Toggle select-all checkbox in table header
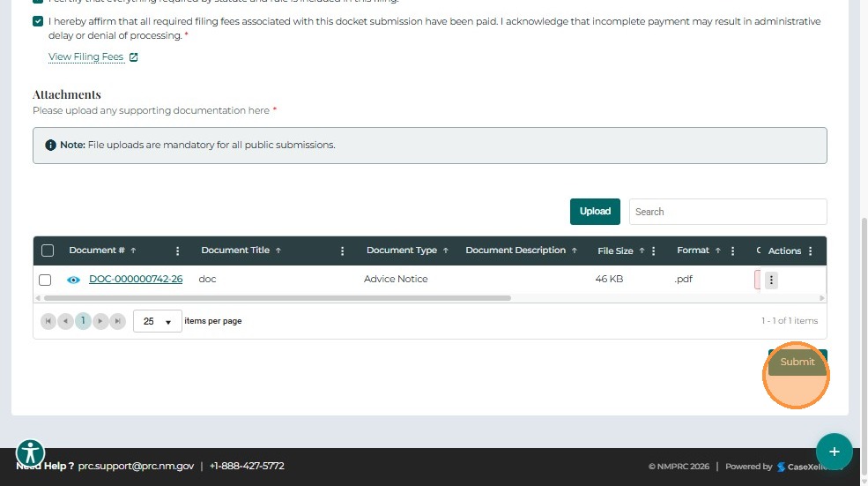This screenshot has width=868, height=486. click(x=48, y=250)
